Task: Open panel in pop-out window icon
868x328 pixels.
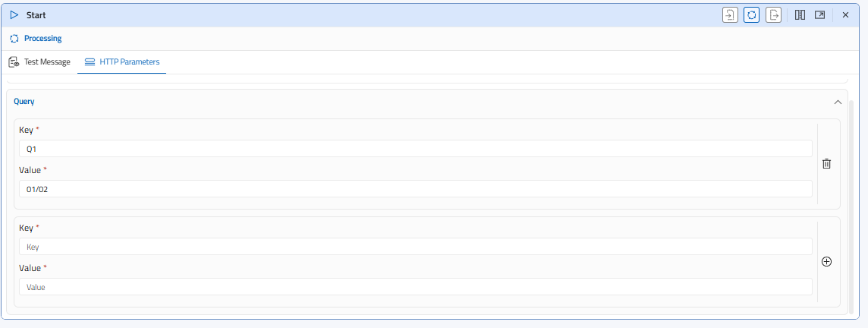Action: coord(820,14)
